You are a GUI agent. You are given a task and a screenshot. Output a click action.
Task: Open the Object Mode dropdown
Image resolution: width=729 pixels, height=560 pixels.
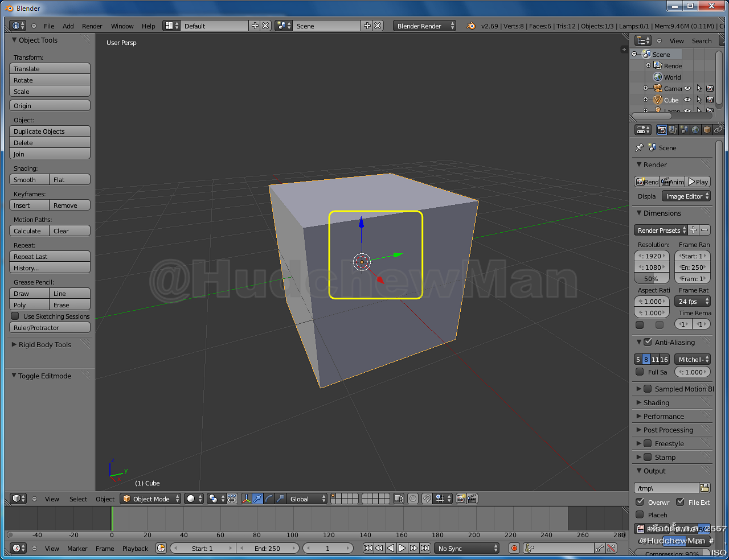pos(150,499)
